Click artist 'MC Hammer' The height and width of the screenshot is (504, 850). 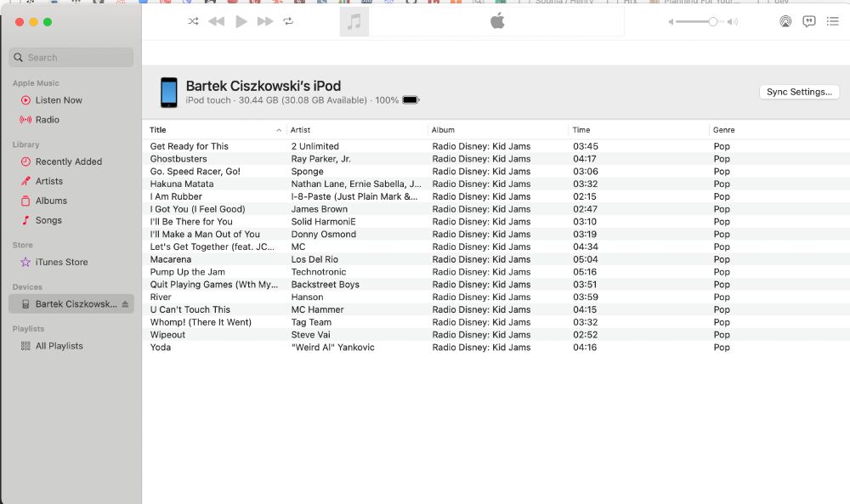point(318,309)
